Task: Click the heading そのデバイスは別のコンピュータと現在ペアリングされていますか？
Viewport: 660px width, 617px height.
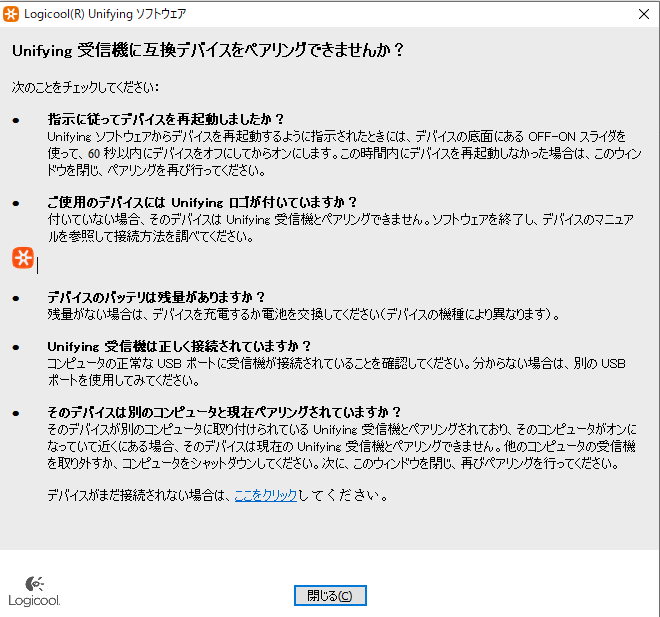Action: pos(224,412)
